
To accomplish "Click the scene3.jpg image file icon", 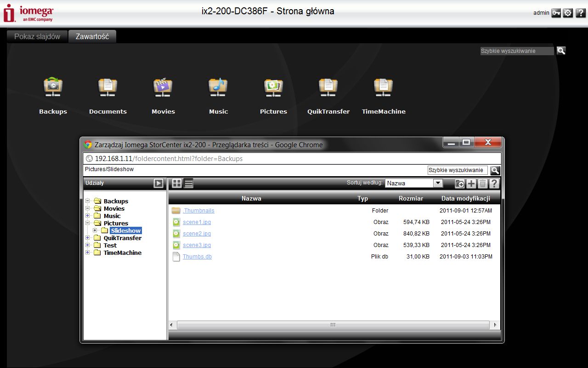I will click(176, 245).
